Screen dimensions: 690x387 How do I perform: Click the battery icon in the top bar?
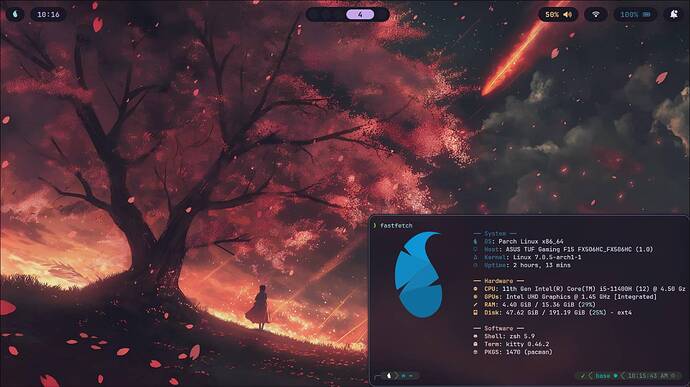(646, 15)
